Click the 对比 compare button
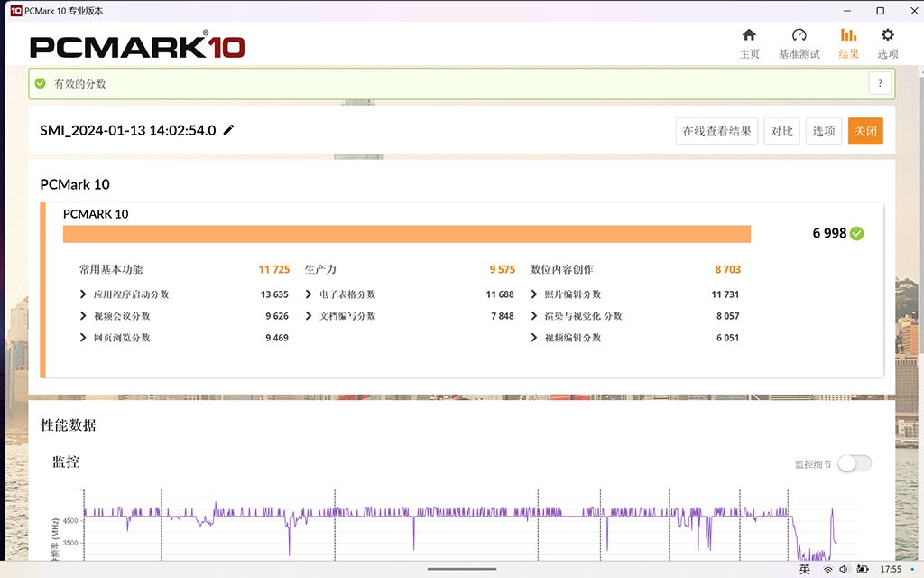Image resolution: width=924 pixels, height=578 pixels. pyautogui.click(x=781, y=130)
